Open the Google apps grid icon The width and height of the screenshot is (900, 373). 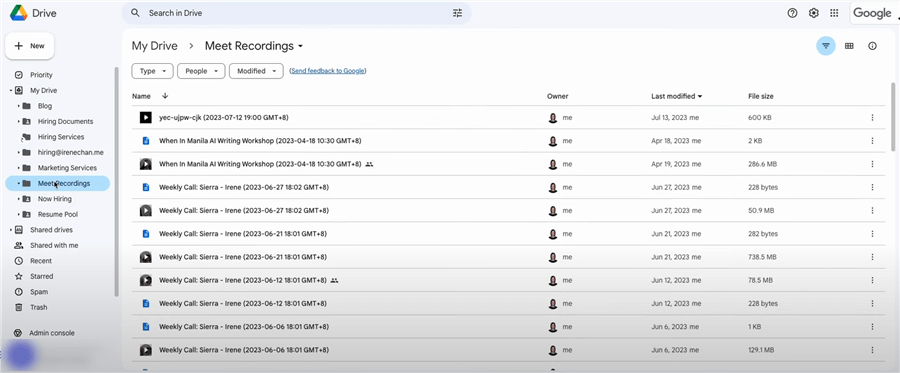835,13
